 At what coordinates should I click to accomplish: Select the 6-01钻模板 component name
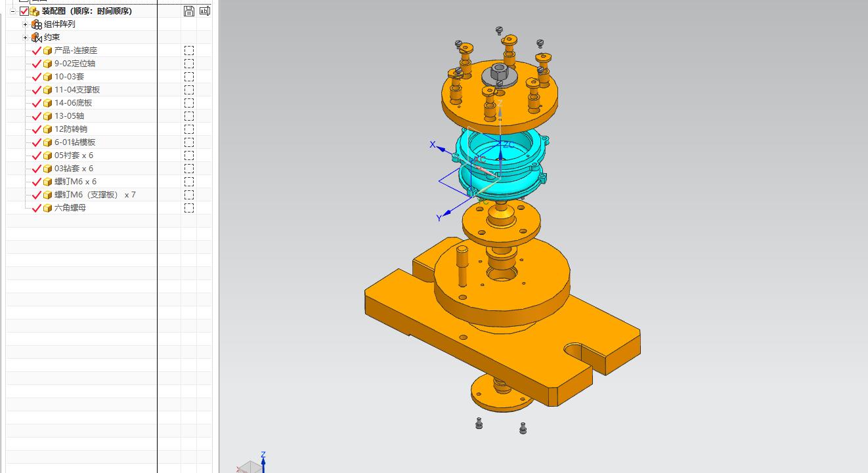[x=75, y=142]
